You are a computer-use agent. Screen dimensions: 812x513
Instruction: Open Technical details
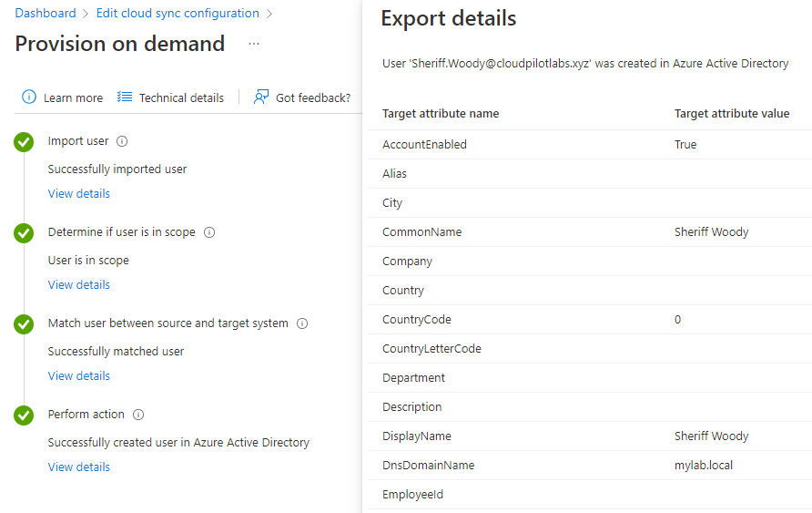181,97
